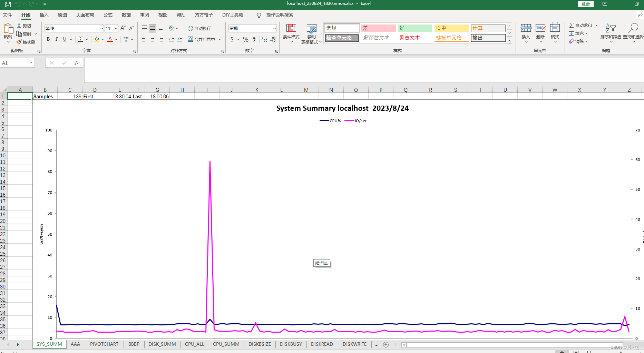The height and width of the screenshot is (353, 644).
Task: Open the 公式 ribbon tab
Action: 108,15
